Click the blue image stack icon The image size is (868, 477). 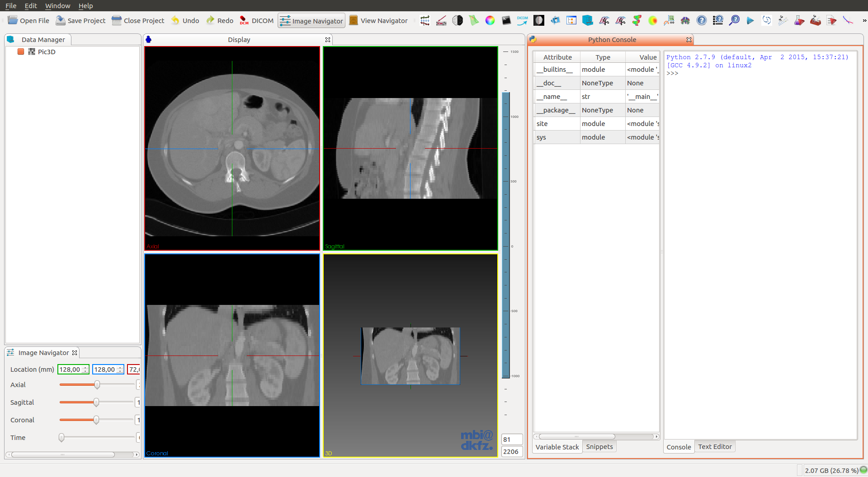tap(555, 20)
